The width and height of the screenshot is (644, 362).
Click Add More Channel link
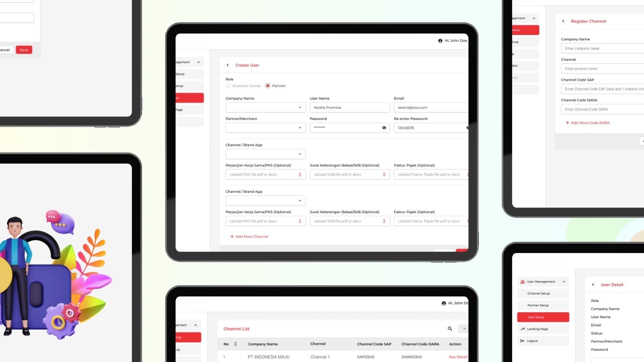pyautogui.click(x=249, y=236)
